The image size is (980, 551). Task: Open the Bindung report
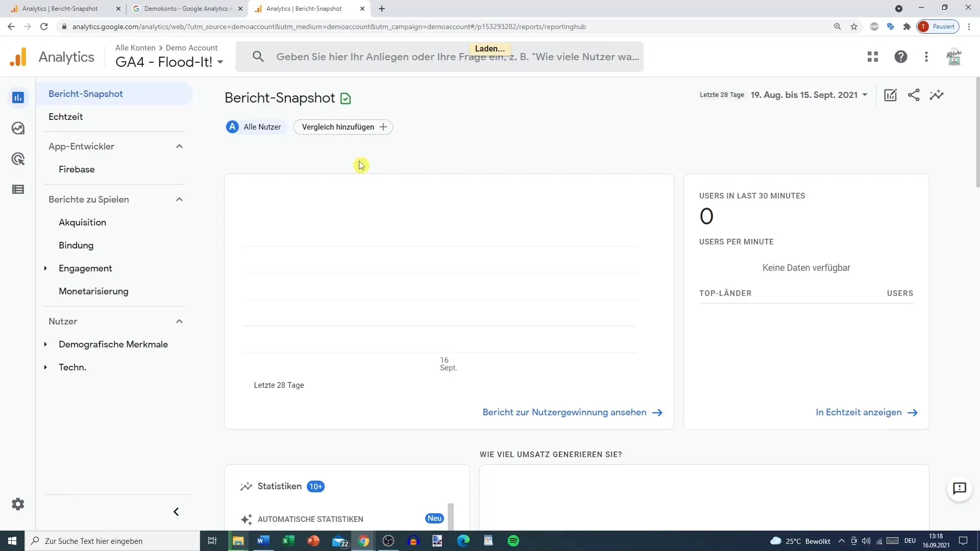(x=76, y=245)
